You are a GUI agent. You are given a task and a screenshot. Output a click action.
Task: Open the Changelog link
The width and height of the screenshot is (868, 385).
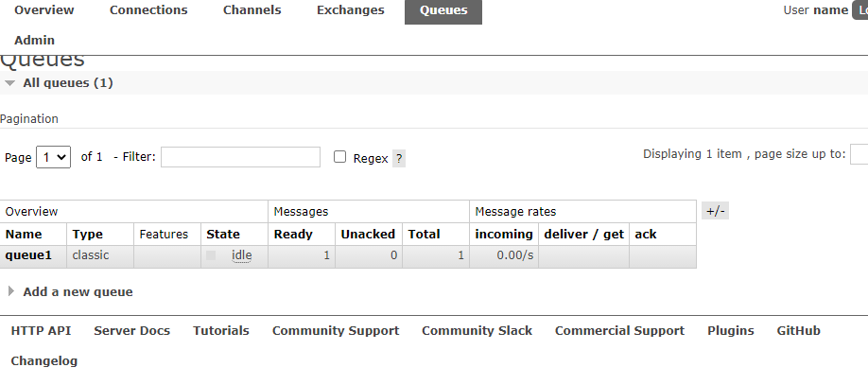44,361
